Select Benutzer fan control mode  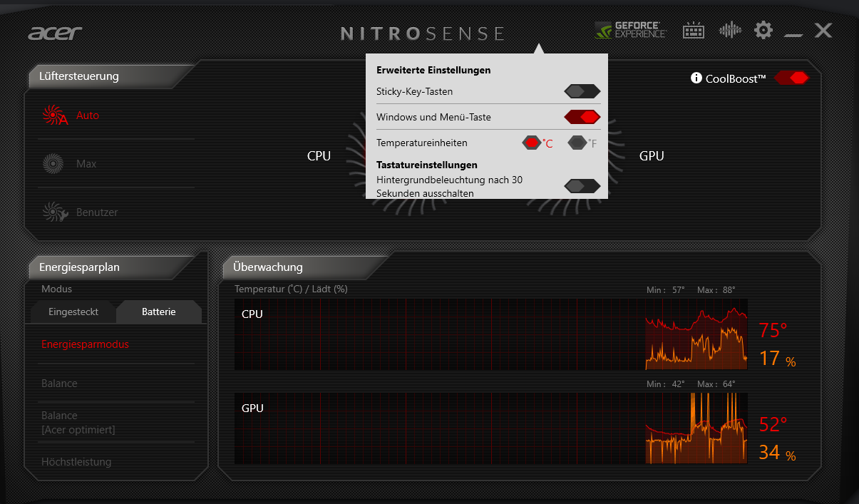[x=97, y=212]
